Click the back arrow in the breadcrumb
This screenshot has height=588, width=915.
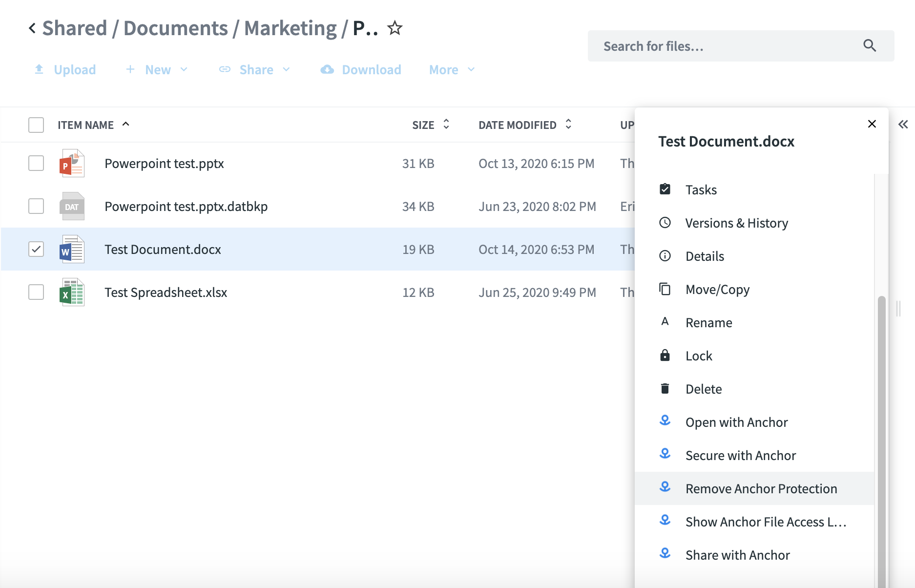point(32,28)
